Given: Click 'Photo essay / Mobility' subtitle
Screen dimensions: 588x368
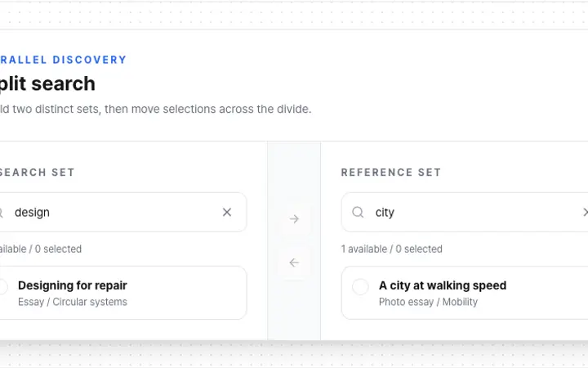Looking at the screenshot, I should click(428, 302).
